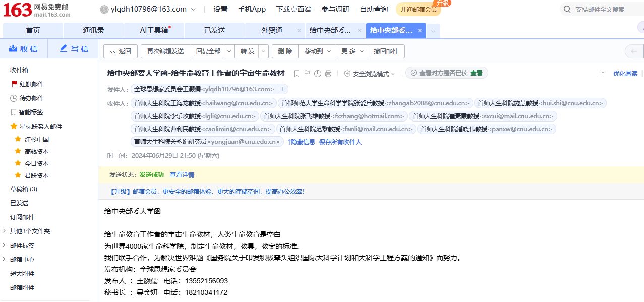Click the search magnifier icon
The height and width of the screenshot is (302, 644).
tap(567, 9)
